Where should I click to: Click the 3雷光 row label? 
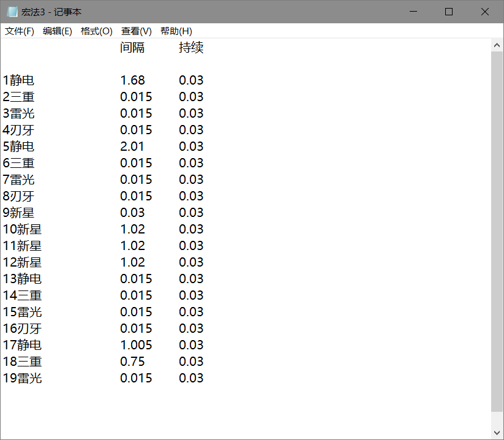click(18, 113)
